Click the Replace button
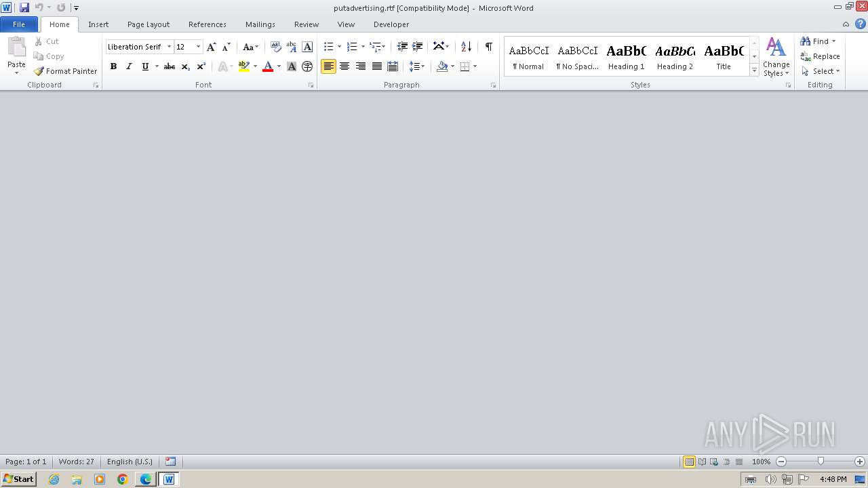Viewport: 868px width, 488px height. (820, 56)
